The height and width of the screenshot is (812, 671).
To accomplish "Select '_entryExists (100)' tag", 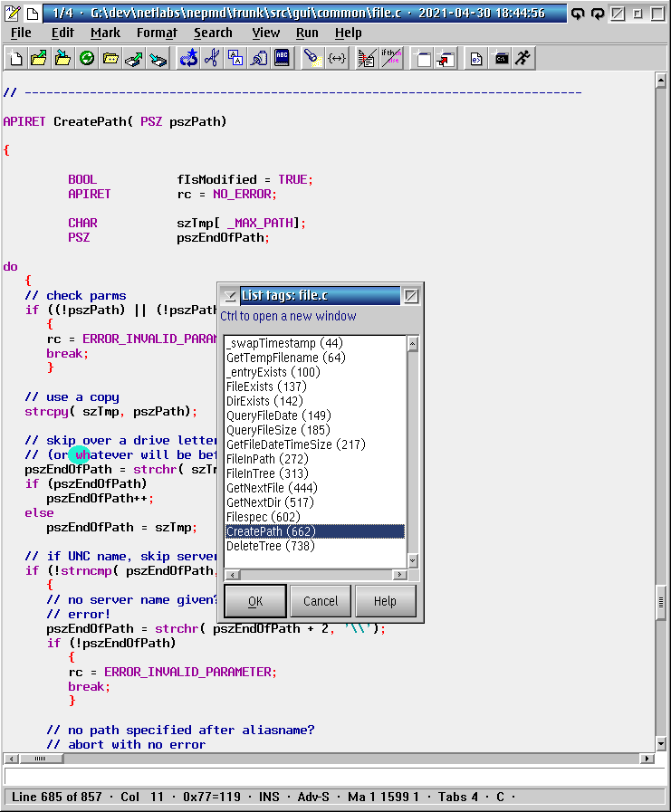I will pyautogui.click(x=315, y=372).
